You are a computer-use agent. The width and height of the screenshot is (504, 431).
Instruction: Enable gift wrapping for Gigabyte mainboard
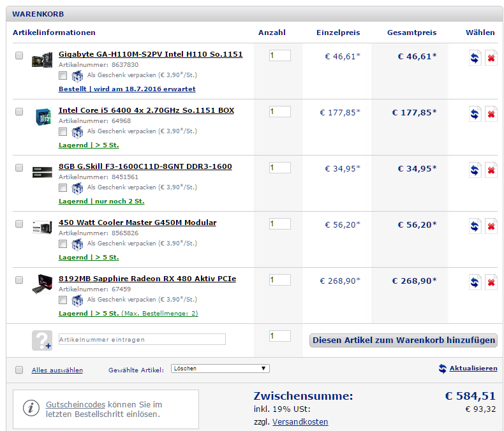click(63, 75)
